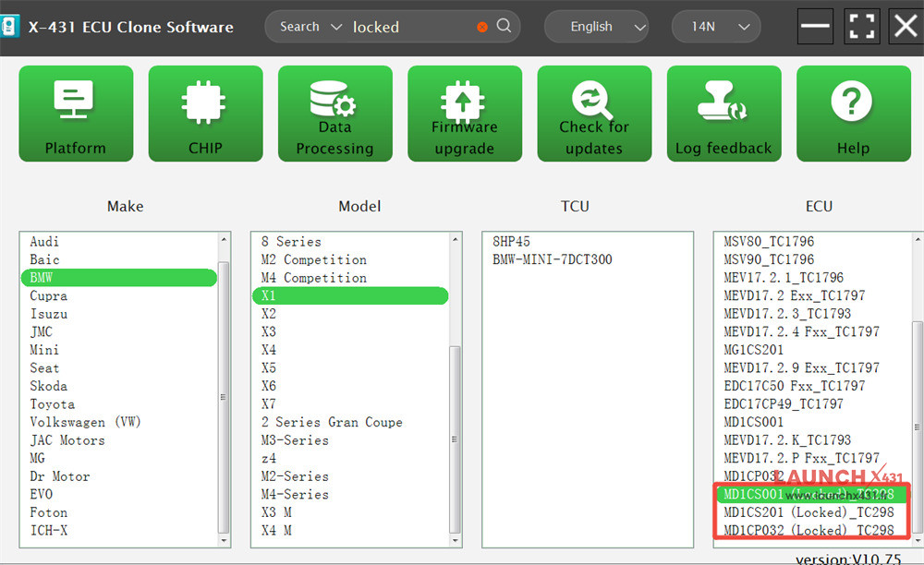Image resolution: width=924 pixels, height=565 pixels.
Task: Select X3 model
Action: (x=350, y=332)
